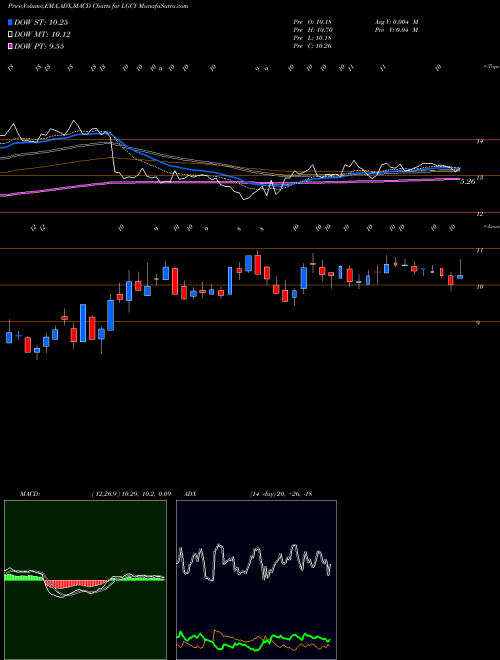The width and height of the screenshot is (500, 660).
Task: Click the 'Pre C: 10.26' value
Action: 312,46
